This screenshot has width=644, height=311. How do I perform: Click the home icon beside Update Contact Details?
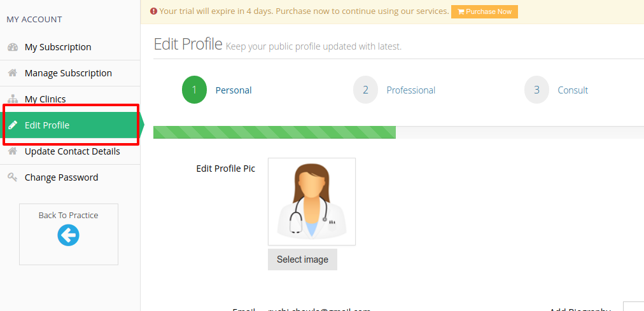[x=13, y=151]
